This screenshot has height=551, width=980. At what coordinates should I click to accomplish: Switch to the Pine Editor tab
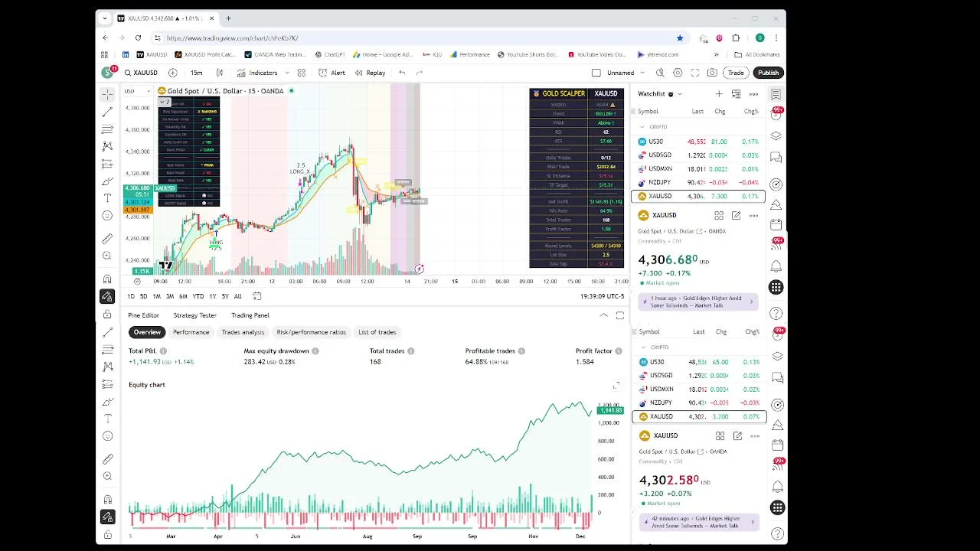[144, 315]
